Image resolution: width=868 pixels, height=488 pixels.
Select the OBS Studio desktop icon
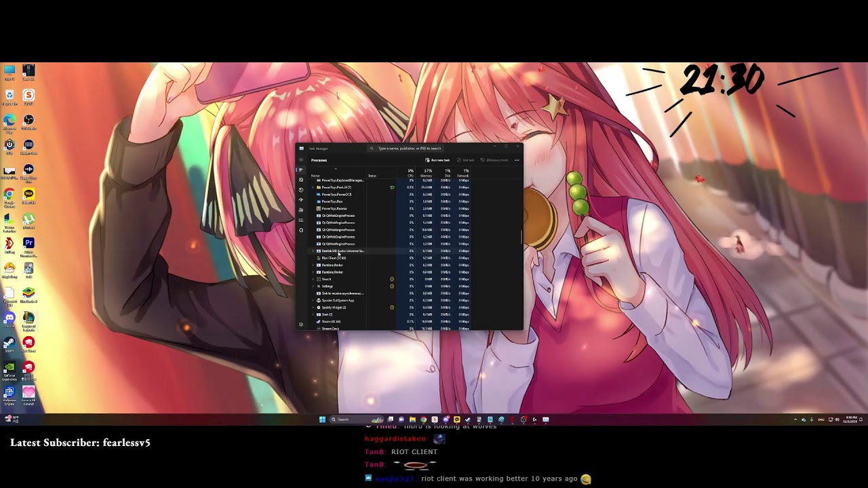28,121
